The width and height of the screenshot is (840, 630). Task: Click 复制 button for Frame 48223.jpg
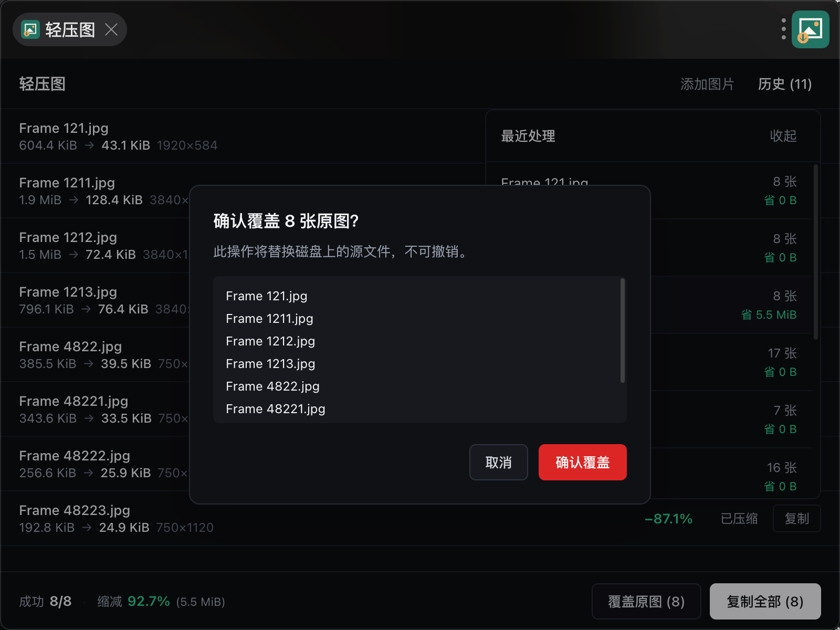pyautogui.click(x=796, y=519)
